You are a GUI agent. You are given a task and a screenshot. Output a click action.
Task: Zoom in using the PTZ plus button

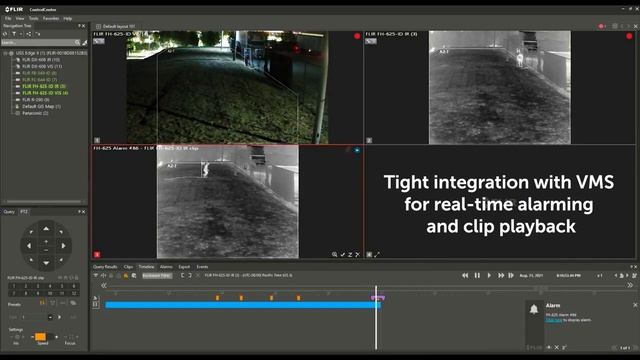pyautogui.click(x=46, y=242)
